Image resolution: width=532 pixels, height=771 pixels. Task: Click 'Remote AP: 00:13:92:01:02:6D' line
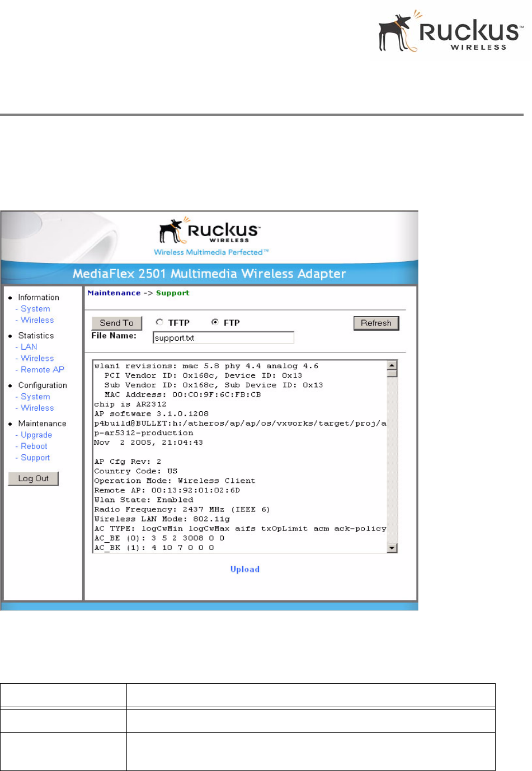[x=167, y=490]
